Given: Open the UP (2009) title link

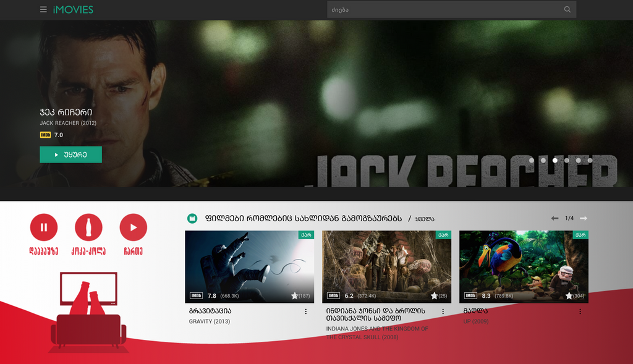Looking at the screenshot, I should (476, 321).
